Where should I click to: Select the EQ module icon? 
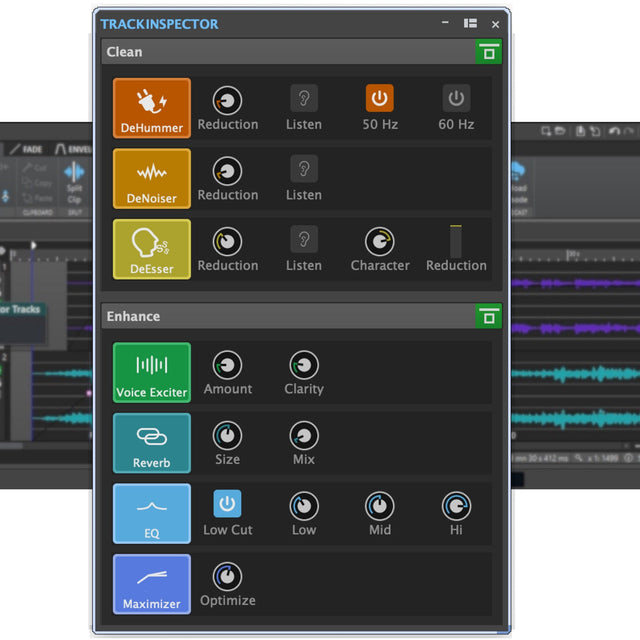[151, 513]
